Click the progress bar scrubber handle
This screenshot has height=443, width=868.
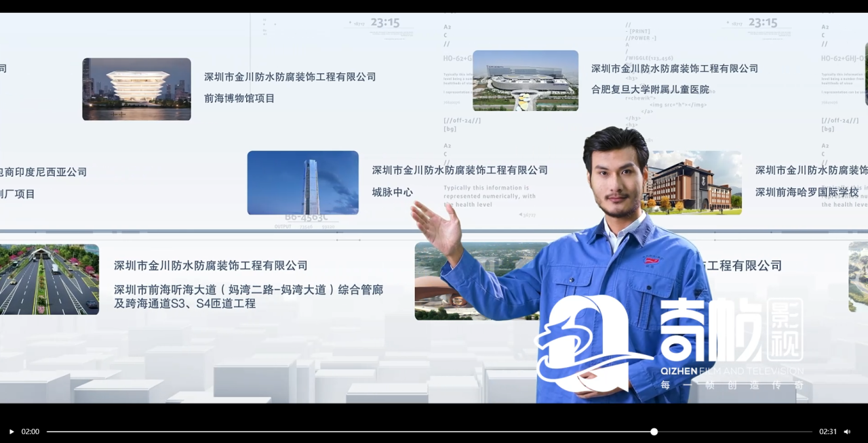click(x=654, y=431)
